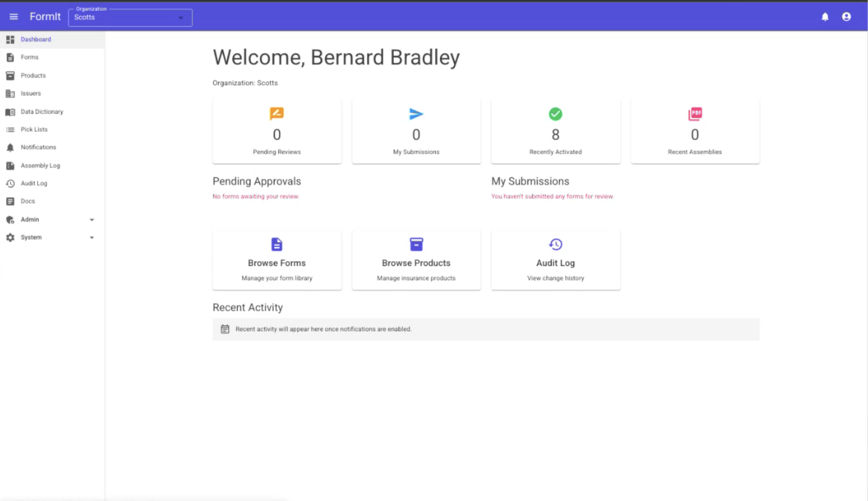This screenshot has height=501, width=868.
Task: Click the Issuers building icon in sidebar
Action: click(x=10, y=94)
